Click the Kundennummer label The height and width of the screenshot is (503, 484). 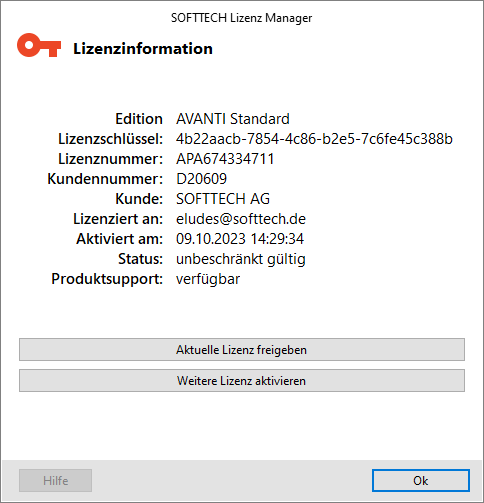coord(105,179)
